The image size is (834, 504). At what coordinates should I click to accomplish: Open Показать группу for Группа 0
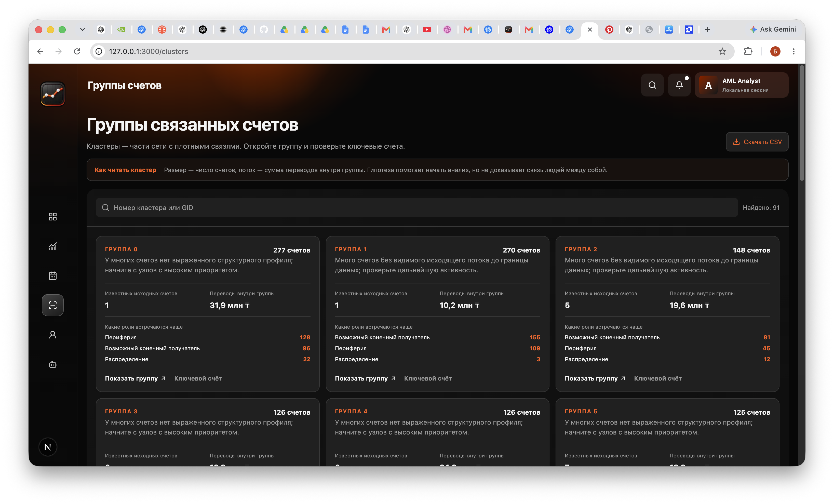[135, 378]
